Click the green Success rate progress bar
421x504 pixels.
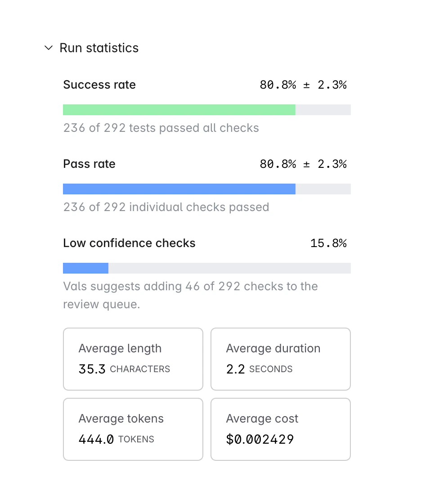[x=179, y=109]
